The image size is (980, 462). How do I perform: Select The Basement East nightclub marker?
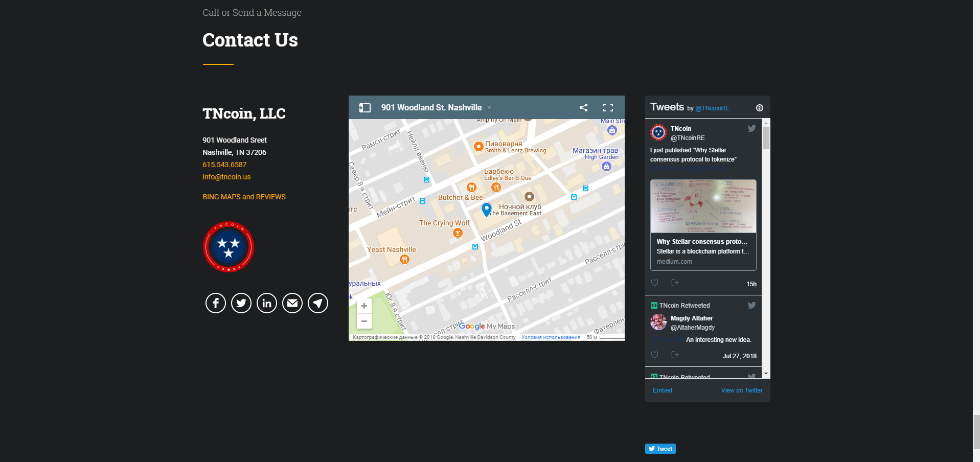(x=529, y=196)
